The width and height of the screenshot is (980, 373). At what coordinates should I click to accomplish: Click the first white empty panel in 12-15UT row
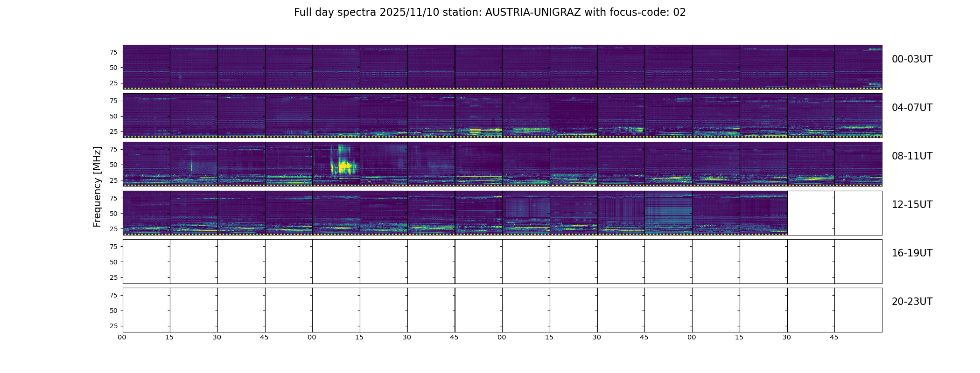point(811,213)
